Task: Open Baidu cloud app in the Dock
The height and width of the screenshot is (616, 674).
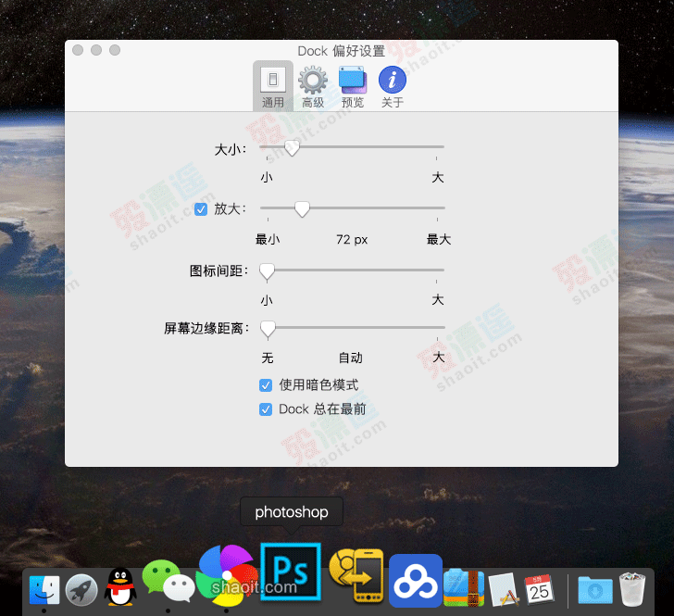Action: [416, 581]
